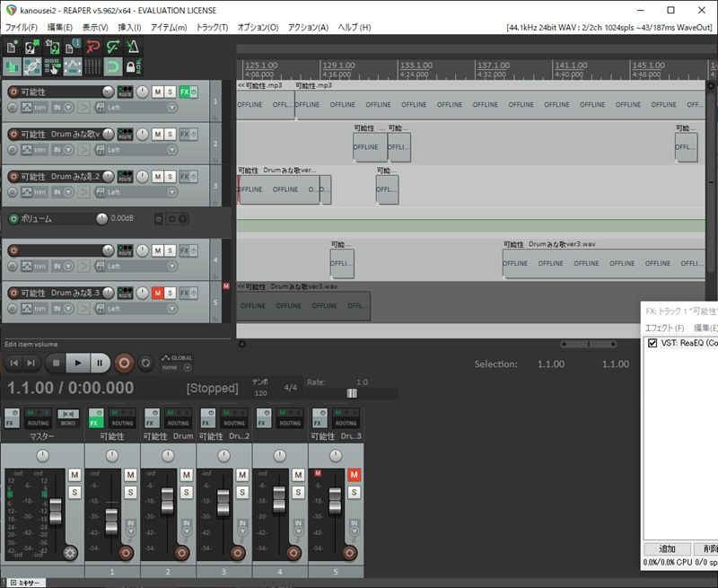
Task: Click mixer channel 1 volume fader
Action: pyautogui.click(x=111, y=522)
